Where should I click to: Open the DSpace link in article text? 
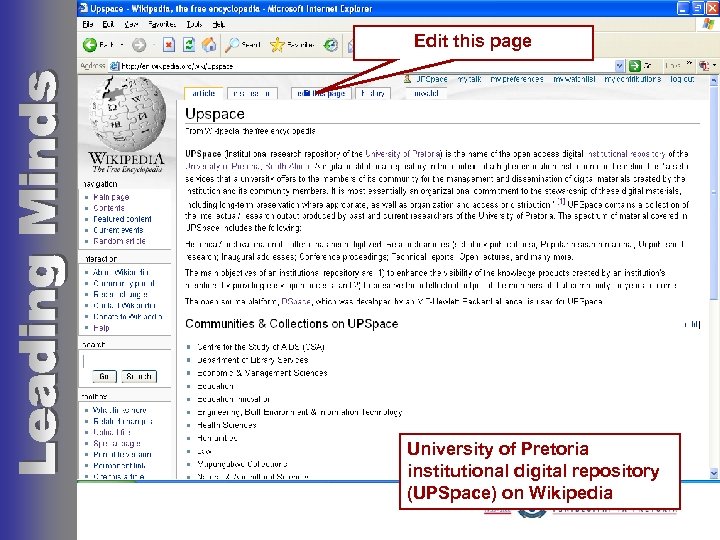coord(296,302)
